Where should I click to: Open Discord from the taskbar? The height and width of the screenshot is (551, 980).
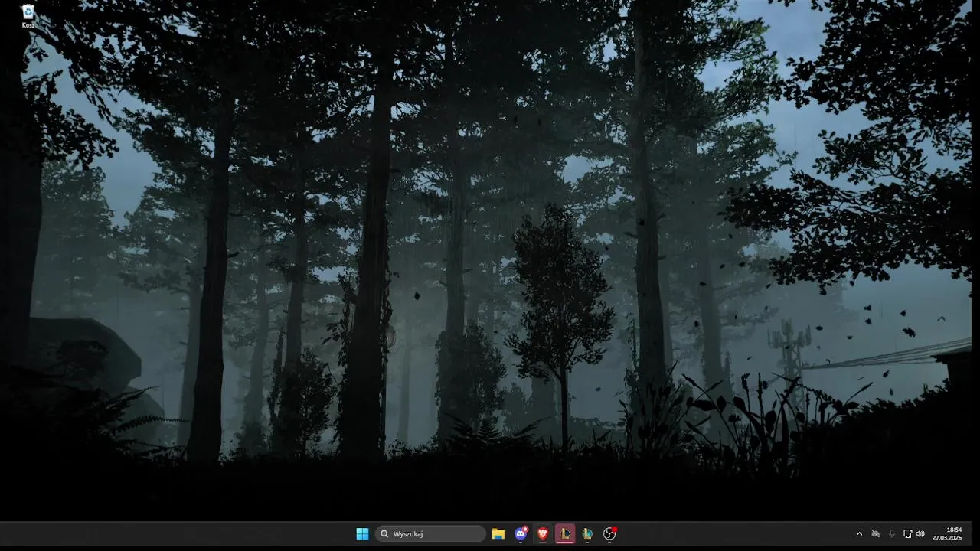coord(521,534)
